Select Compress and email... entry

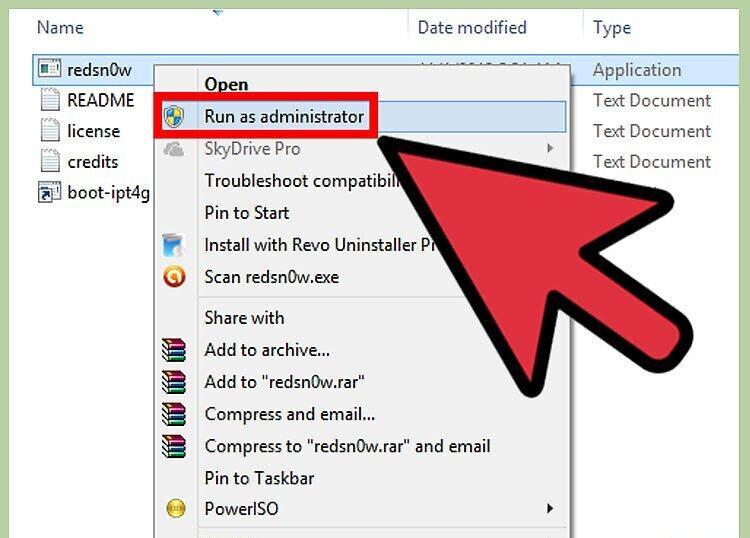pos(290,414)
